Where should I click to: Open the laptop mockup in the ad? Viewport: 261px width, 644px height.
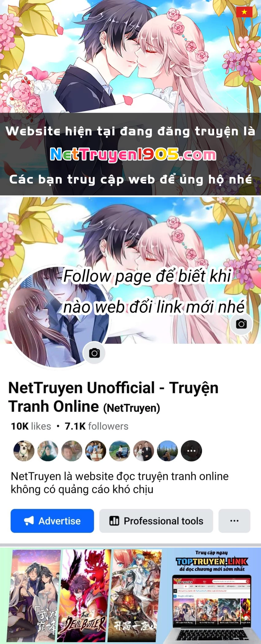point(212,609)
